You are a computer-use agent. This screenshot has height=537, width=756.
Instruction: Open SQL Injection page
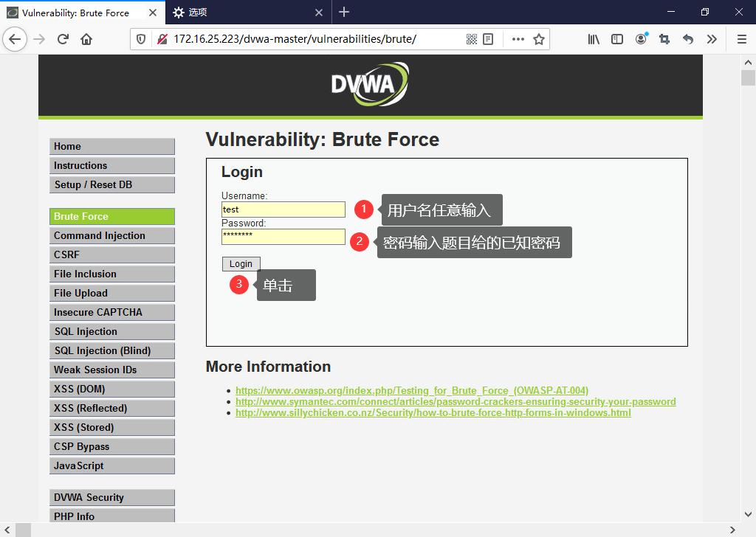112,332
